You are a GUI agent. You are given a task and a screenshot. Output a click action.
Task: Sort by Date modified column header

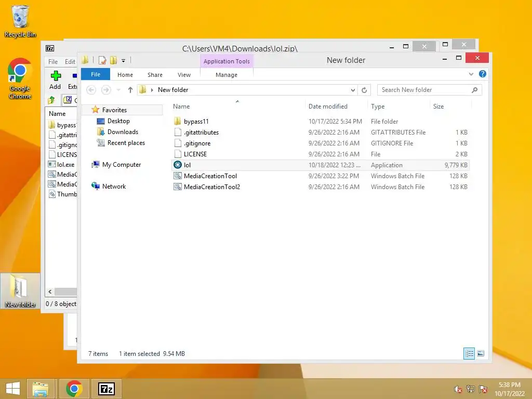click(328, 107)
